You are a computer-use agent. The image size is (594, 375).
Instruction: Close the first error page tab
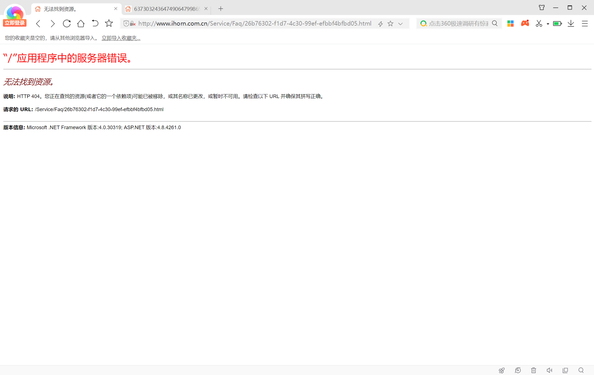point(116,8)
